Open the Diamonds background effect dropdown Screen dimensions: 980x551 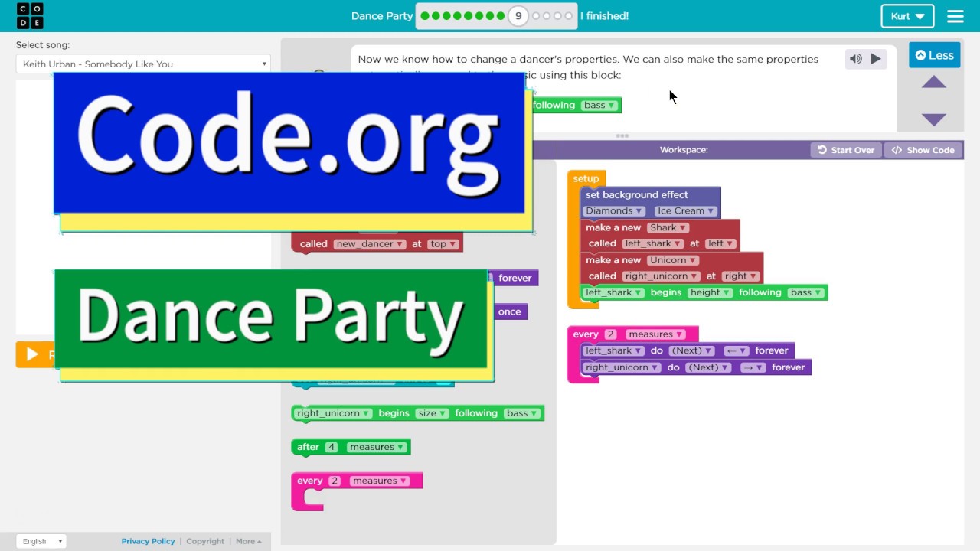[x=614, y=210]
